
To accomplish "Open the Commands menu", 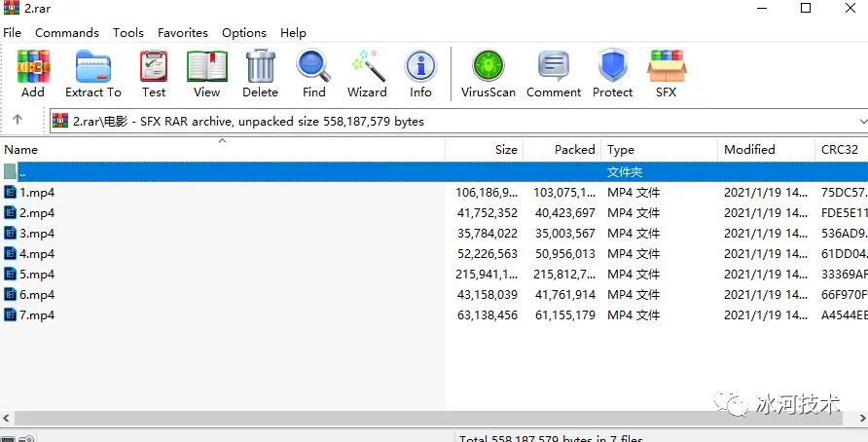I will point(67,33).
